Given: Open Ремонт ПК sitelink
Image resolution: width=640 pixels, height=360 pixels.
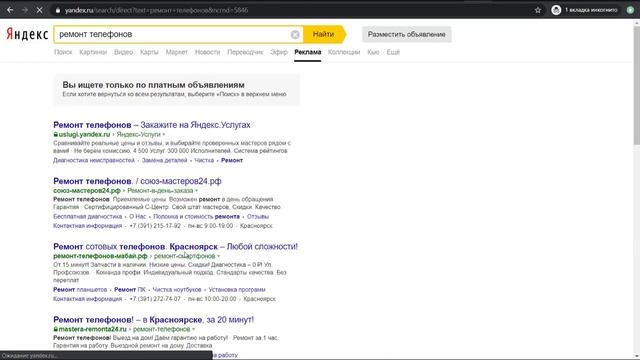Looking at the screenshot, I should click(x=130, y=290).
